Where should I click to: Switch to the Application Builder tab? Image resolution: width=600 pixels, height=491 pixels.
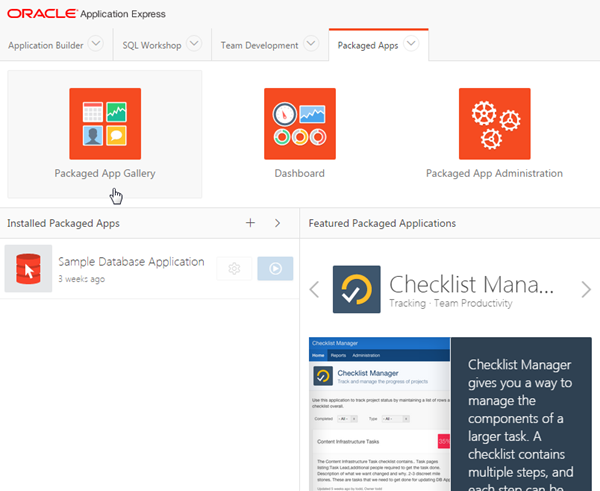46,46
